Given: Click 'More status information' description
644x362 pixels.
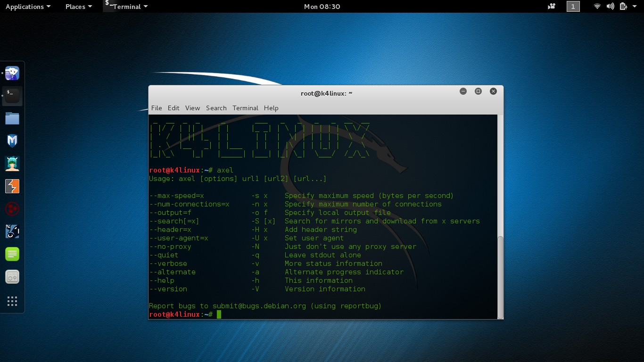Looking at the screenshot, I should click(333, 263).
